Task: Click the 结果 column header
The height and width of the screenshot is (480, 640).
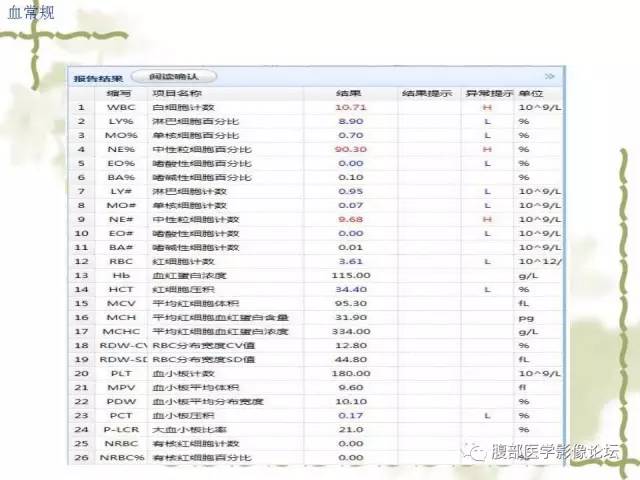Action: point(348,93)
